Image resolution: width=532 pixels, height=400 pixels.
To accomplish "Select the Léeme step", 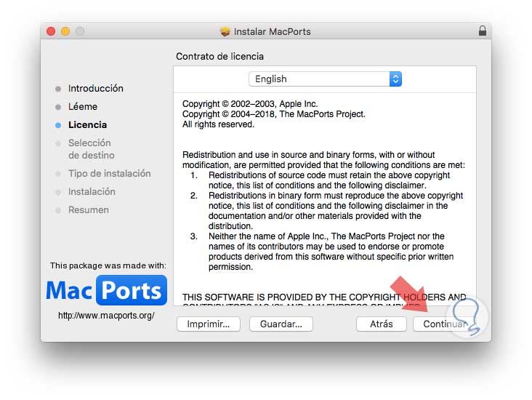I will click(x=83, y=107).
